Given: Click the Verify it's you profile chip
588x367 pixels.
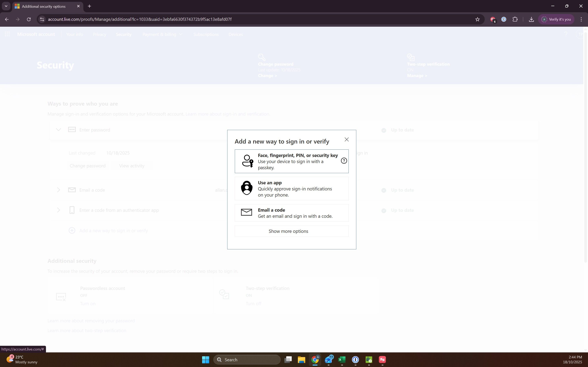Looking at the screenshot, I should pyautogui.click(x=556, y=19).
